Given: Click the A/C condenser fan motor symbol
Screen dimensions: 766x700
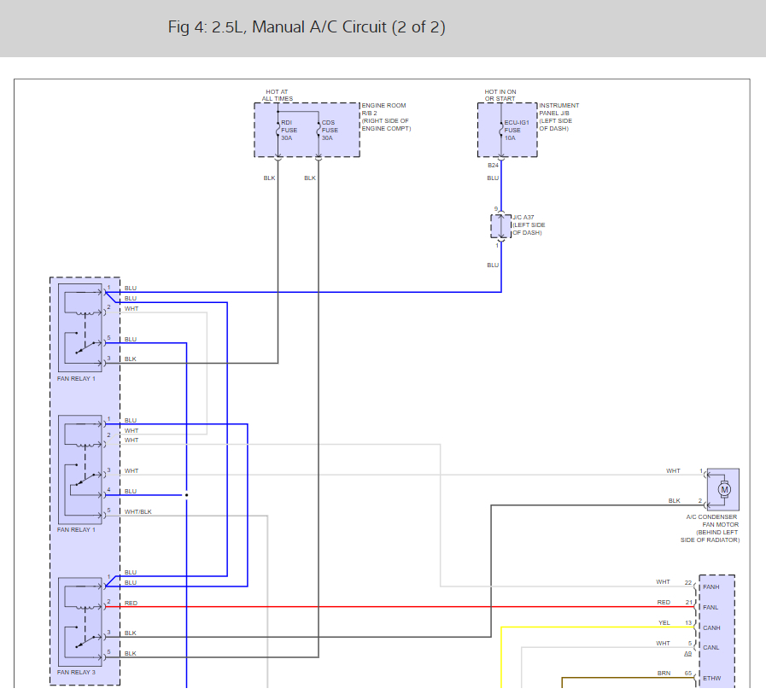Looking at the screenshot, I should pyautogui.click(x=723, y=489).
